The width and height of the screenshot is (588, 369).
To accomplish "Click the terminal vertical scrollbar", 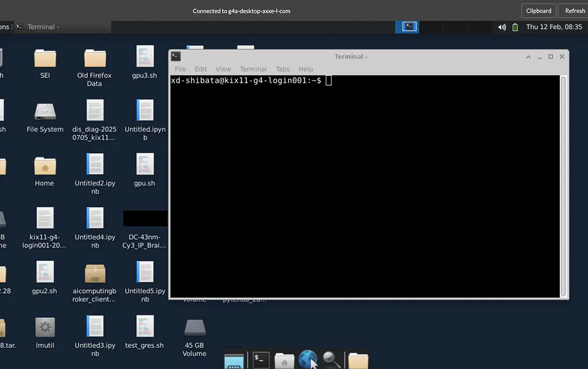I will 564,186.
